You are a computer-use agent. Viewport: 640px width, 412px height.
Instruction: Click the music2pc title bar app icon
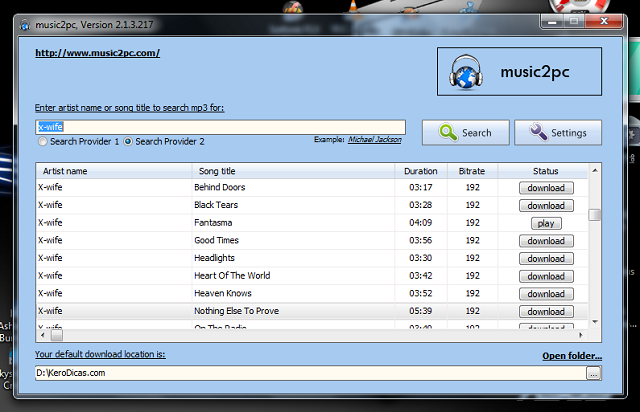(25, 25)
